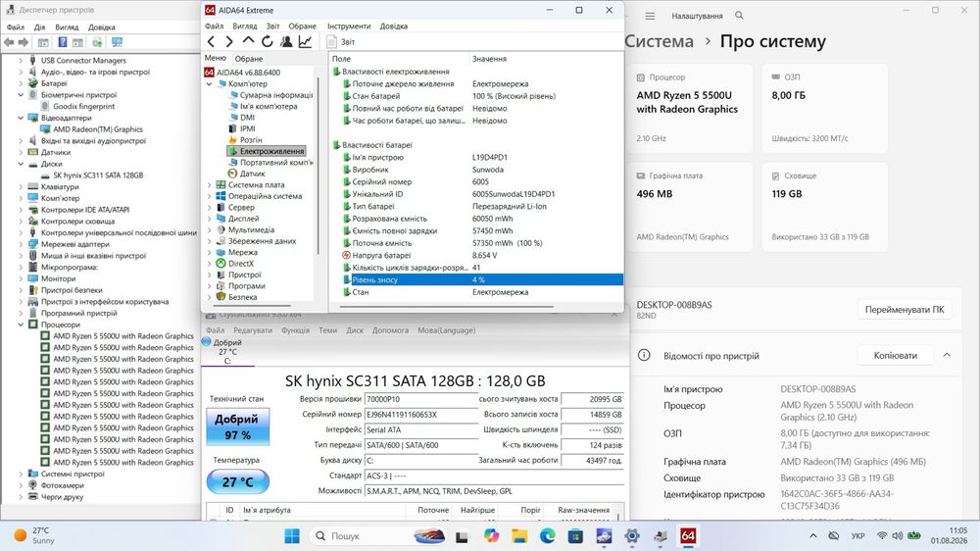Click Напруга батареї row in AIDA64
Screen dimensions: 980x551
(x=482, y=256)
